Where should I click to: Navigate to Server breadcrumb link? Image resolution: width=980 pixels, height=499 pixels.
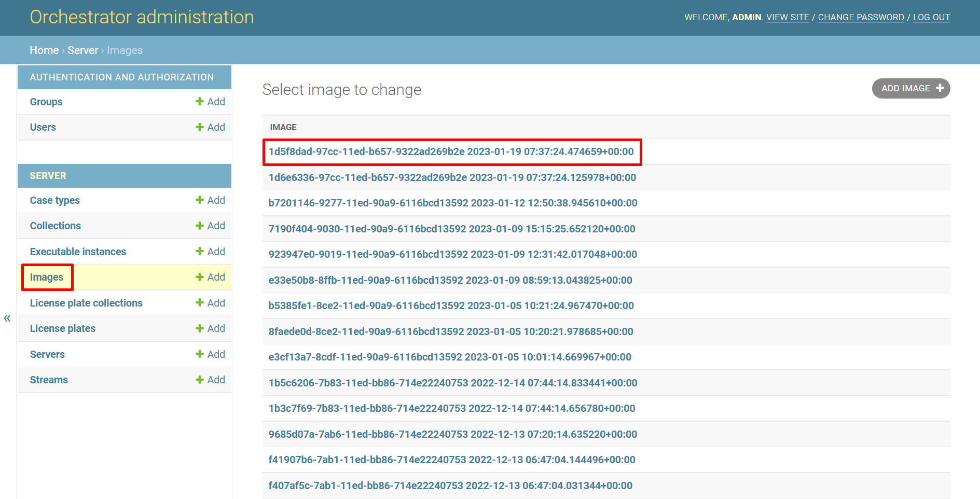tap(82, 50)
